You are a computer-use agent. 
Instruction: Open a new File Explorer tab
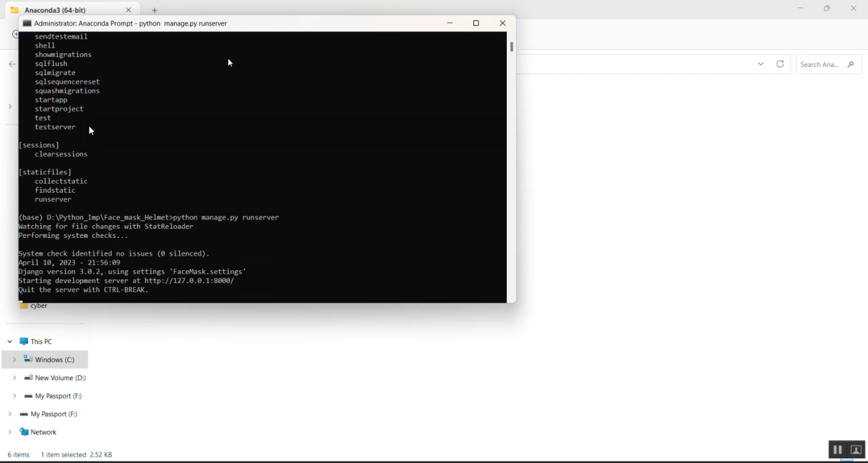[155, 10]
